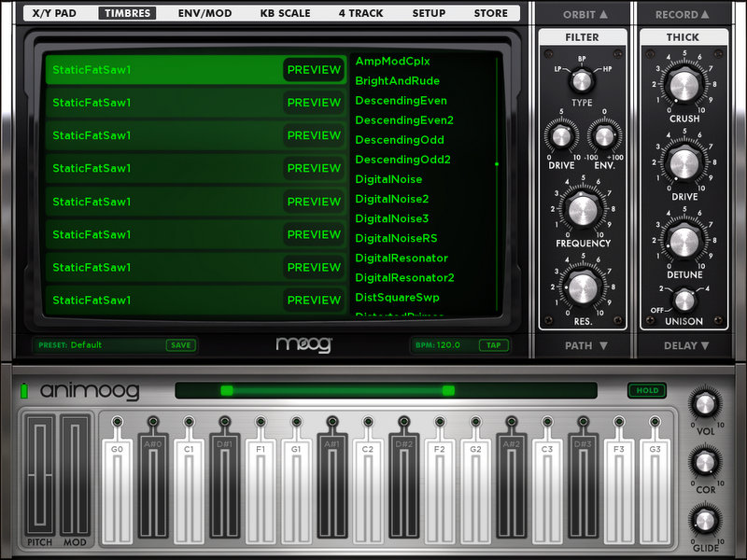This screenshot has width=747, height=560.
Task: Select DigitalResonator timbre
Action: coord(402,259)
